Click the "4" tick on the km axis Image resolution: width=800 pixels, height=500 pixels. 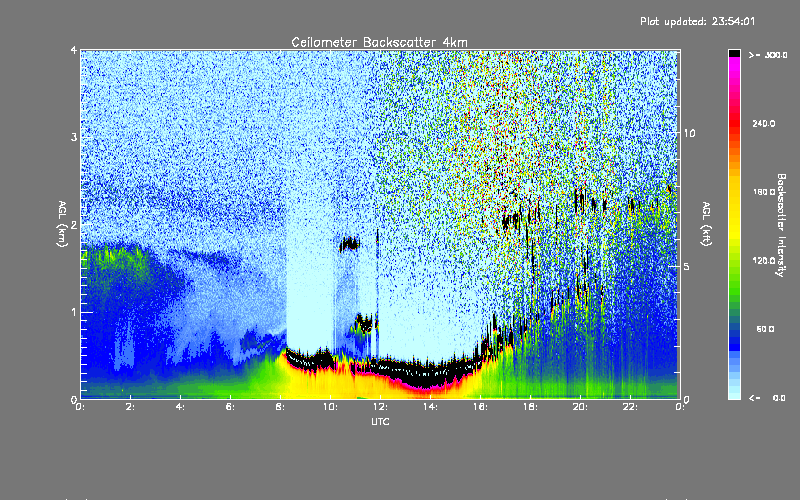coord(74,50)
